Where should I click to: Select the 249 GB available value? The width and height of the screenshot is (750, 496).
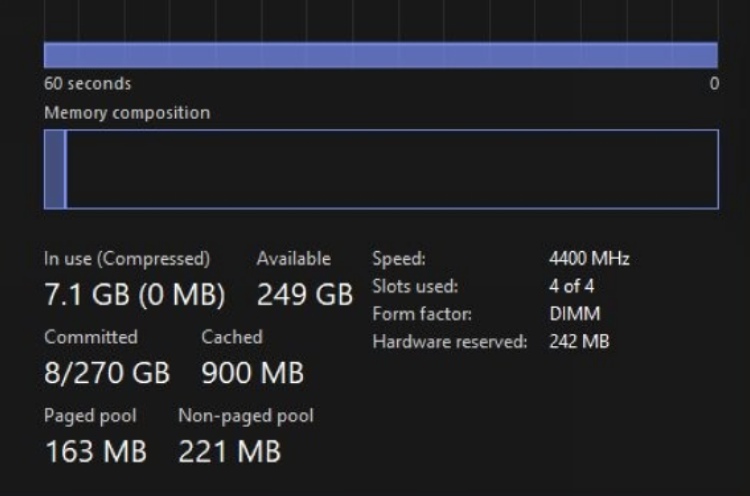[305, 296]
